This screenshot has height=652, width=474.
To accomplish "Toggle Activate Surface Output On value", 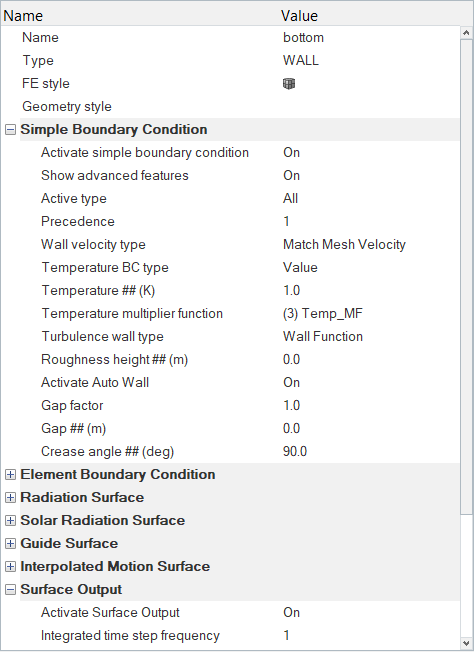I will click(x=291, y=612).
